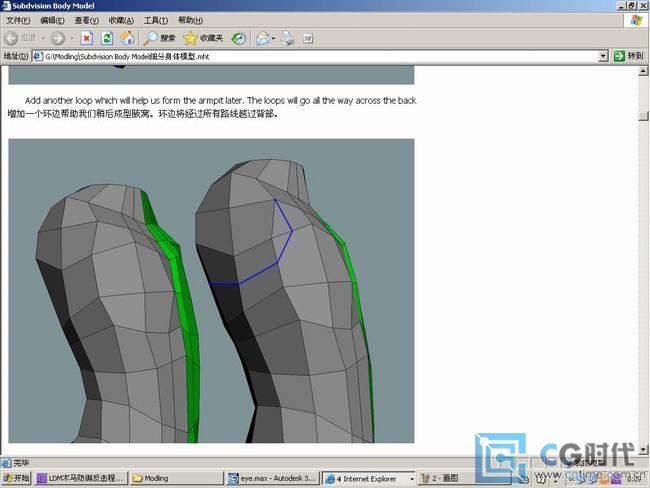The height and width of the screenshot is (488, 650).
Task: Click the 开始 Start button
Action: tap(16, 478)
